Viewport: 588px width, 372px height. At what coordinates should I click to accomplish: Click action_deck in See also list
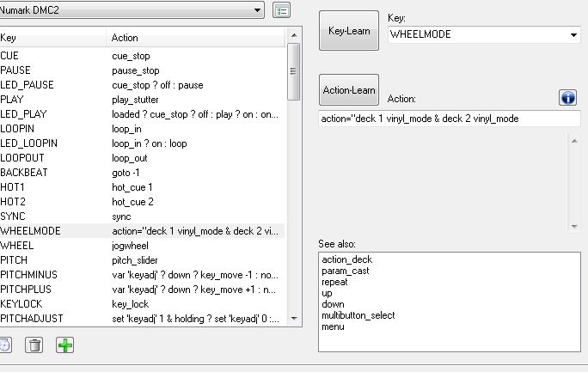(347, 259)
